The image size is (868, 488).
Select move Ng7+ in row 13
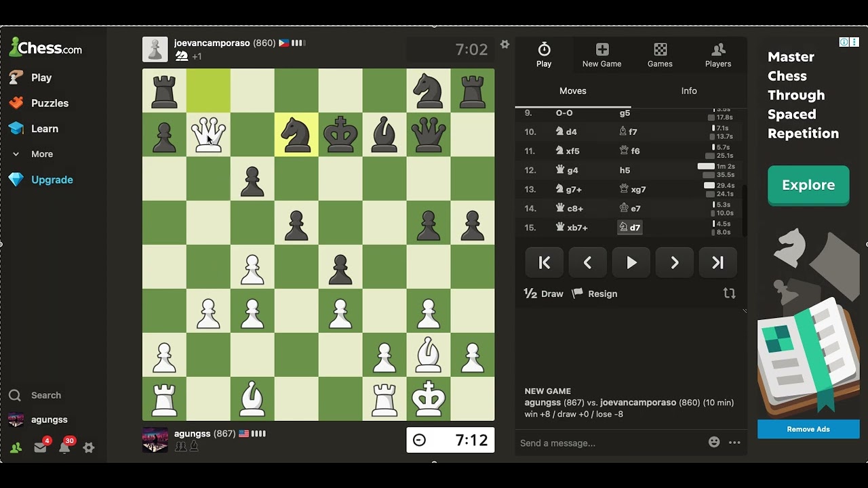[569, 189]
